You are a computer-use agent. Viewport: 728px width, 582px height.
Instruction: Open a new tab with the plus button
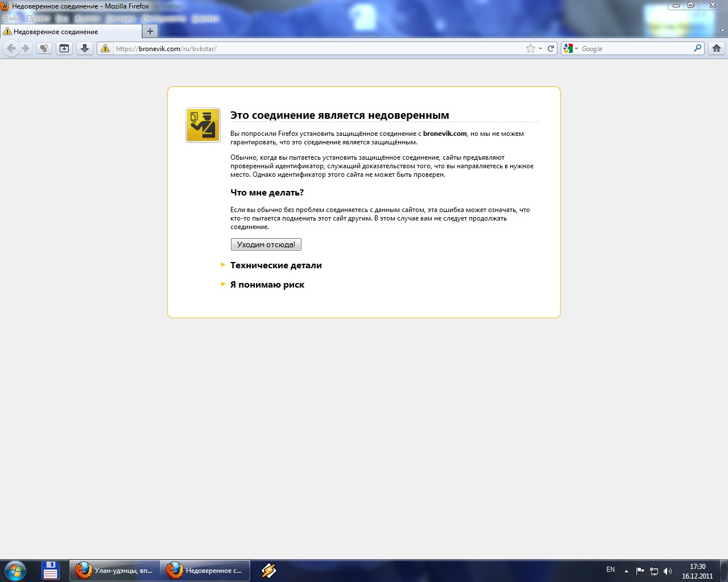point(150,31)
